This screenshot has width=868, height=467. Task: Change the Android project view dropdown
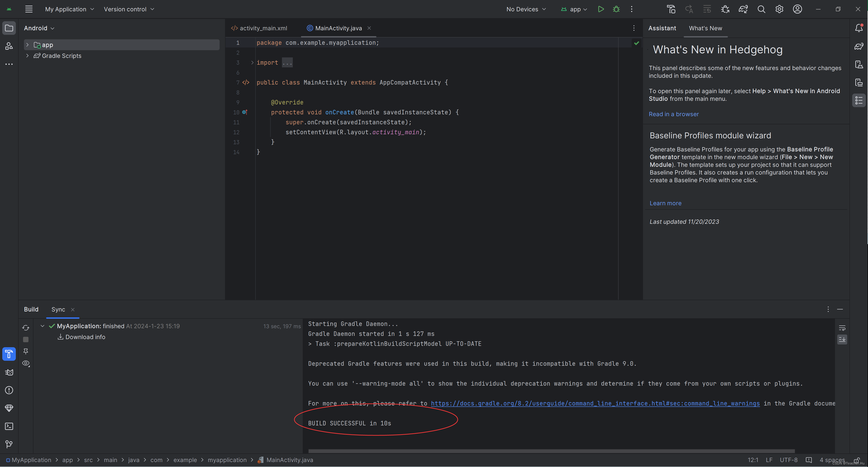point(39,28)
